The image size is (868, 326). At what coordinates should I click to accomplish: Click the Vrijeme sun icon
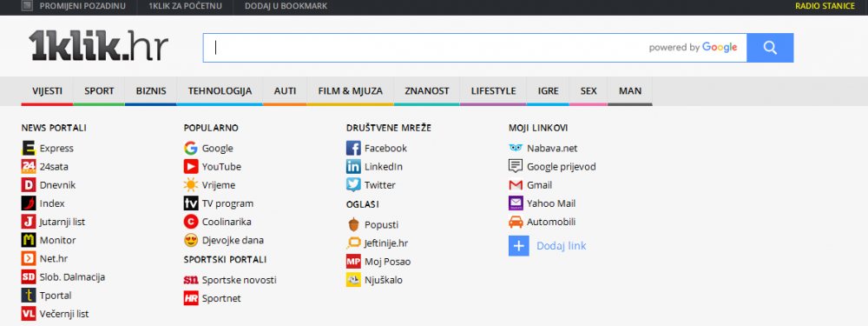[x=191, y=185]
